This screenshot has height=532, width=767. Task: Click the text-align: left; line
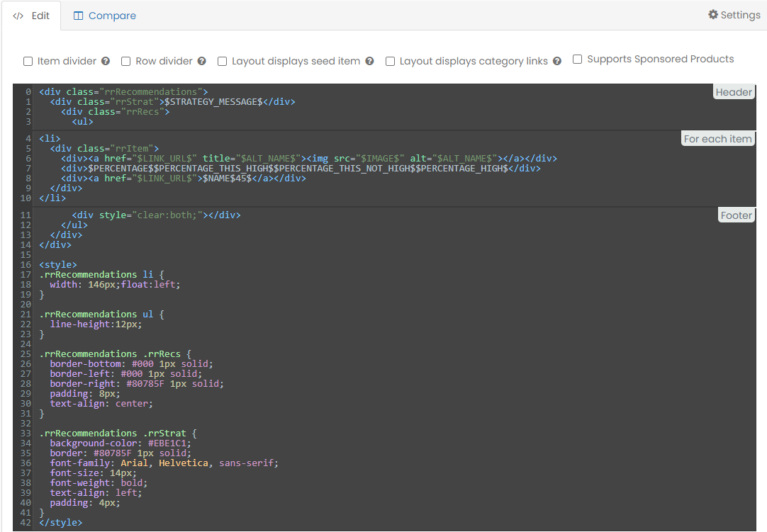tap(96, 492)
